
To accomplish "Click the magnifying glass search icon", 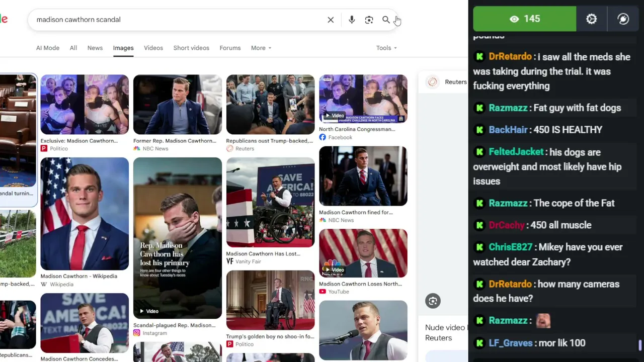I will 386,20.
